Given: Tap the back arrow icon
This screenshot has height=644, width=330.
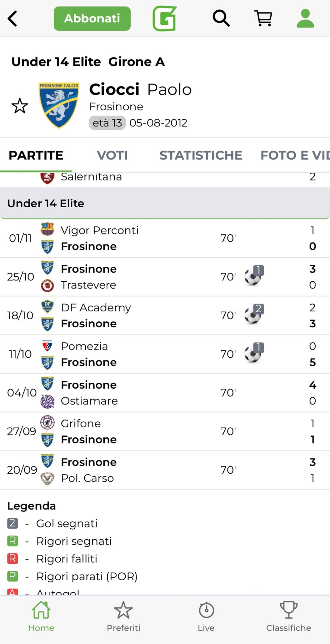Looking at the screenshot, I should [13, 18].
